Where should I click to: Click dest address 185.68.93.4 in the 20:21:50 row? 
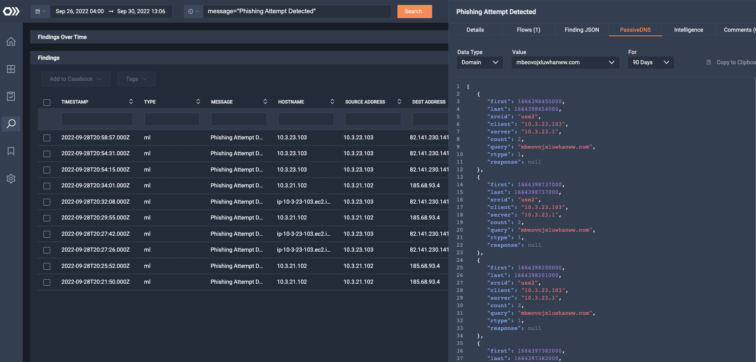click(x=425, y=282)
